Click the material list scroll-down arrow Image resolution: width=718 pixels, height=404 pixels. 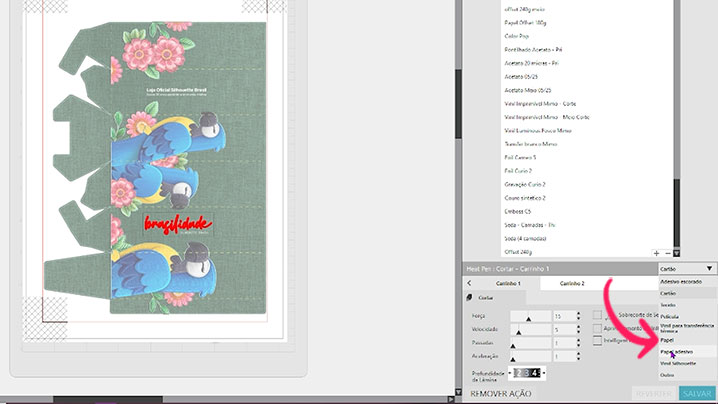pos(676,253)
